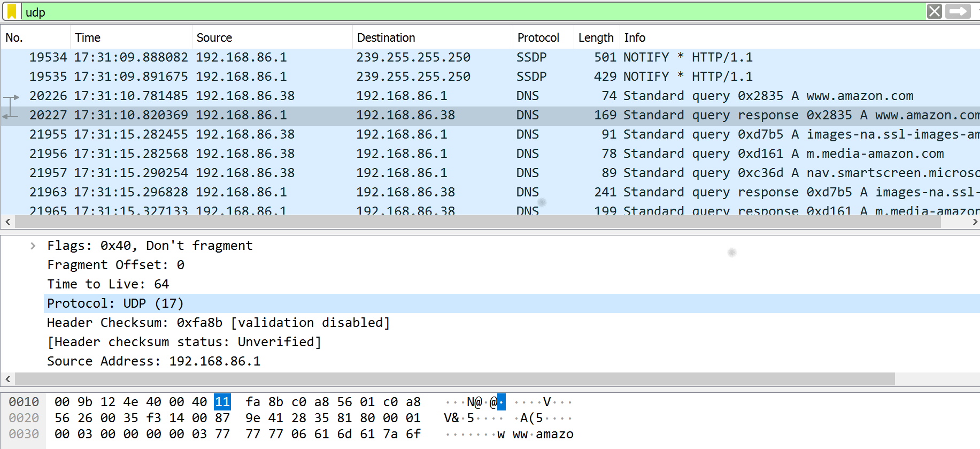Click packet list scroll left arrow
This screenshot has width=980, height=449.
(x=7, y=222)
